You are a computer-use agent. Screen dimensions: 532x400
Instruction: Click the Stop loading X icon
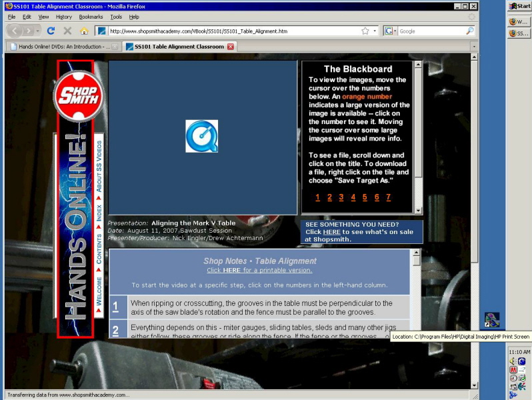(x=67, y=31)
